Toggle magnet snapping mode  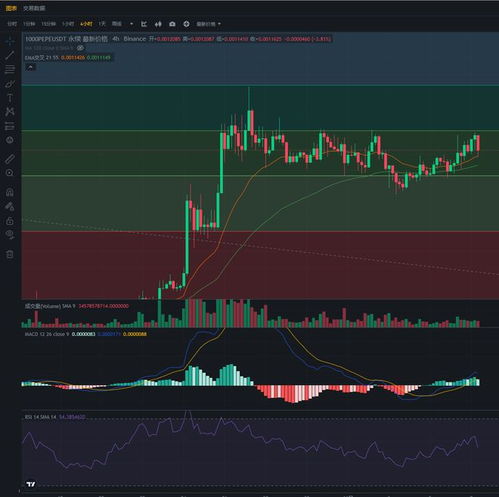click(x=10, y=192)
